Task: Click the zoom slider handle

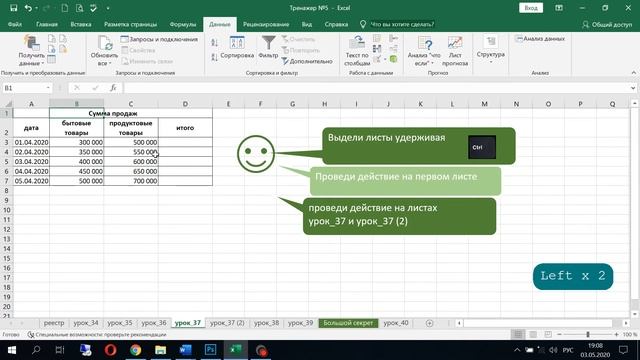Action: (x=588, y=334)
